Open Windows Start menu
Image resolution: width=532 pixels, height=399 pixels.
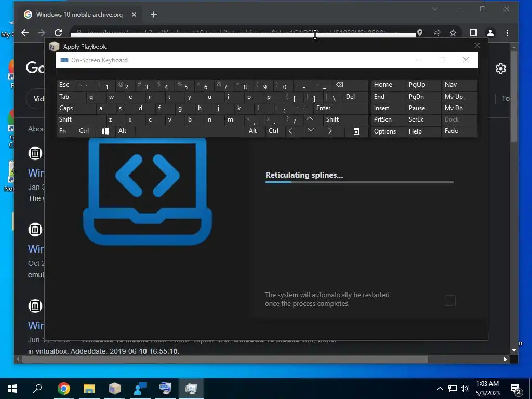12,389
